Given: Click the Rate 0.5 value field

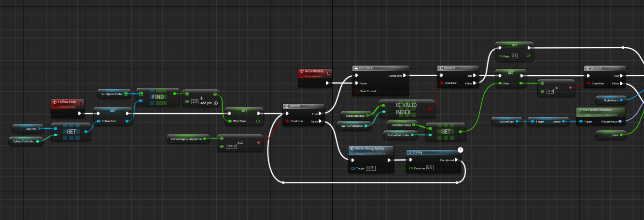Looking at the screenshot, I should 515,56.
